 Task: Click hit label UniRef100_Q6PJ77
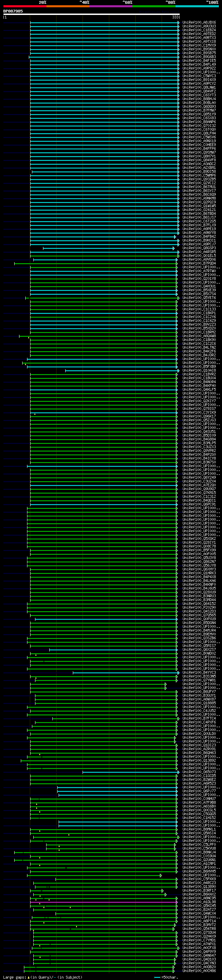pos(199,791)
